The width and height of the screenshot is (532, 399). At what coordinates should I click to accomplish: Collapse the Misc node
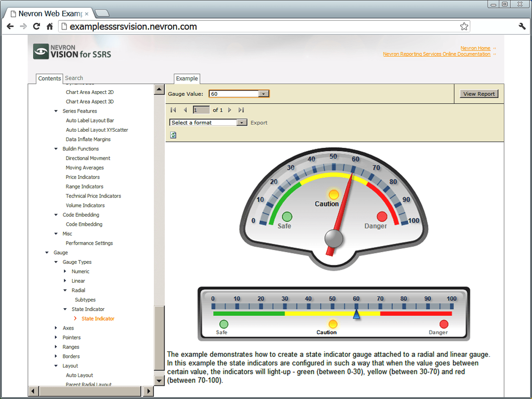[56, 234]
